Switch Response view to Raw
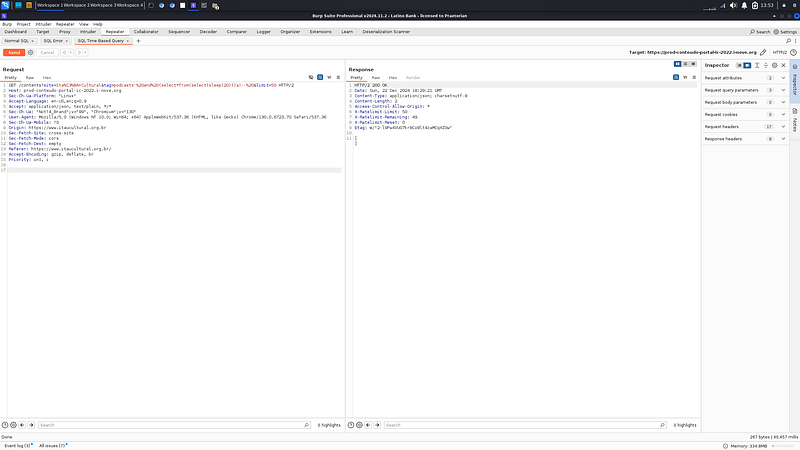Screen dimensions: 800x450 [376, 78]
